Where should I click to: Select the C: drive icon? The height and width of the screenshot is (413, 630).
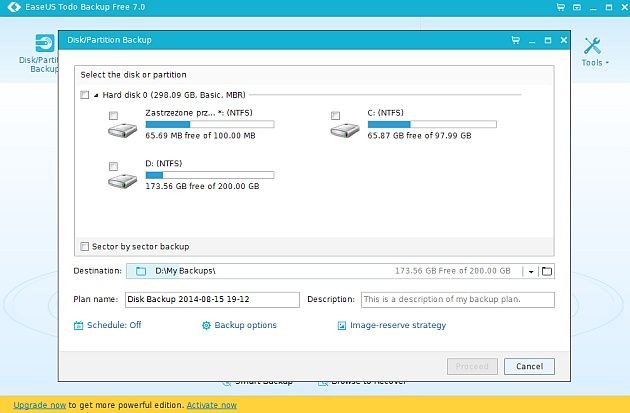click(x=345, y=131)
